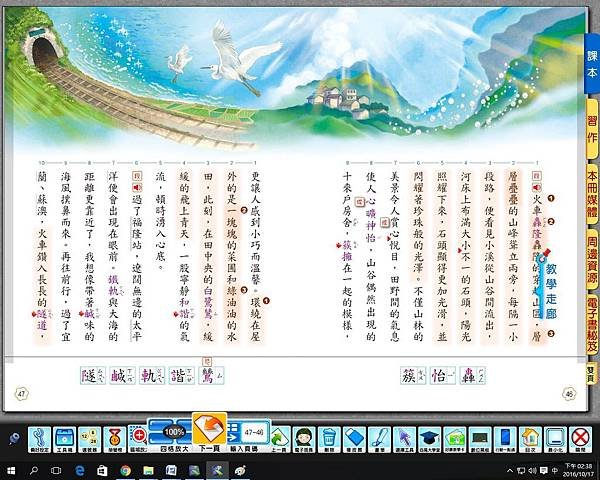
Task: Open the volume icon in system tray
Action: coord(532,470)
